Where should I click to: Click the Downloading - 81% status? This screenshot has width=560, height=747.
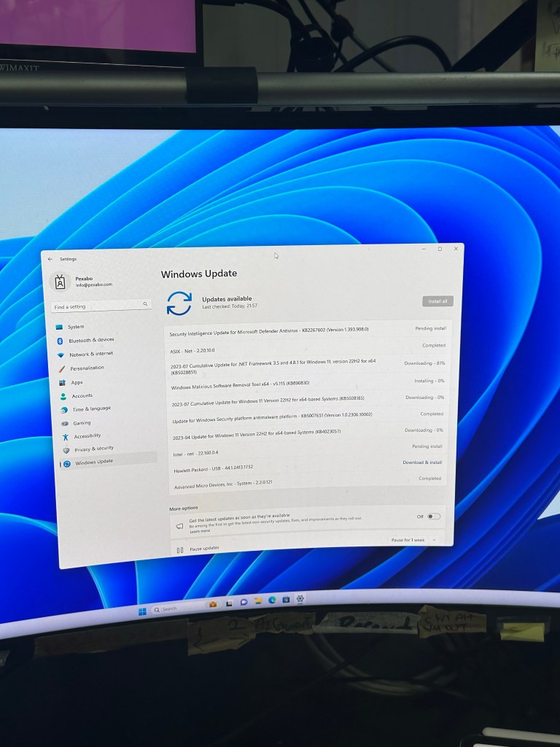click(424, 363)
